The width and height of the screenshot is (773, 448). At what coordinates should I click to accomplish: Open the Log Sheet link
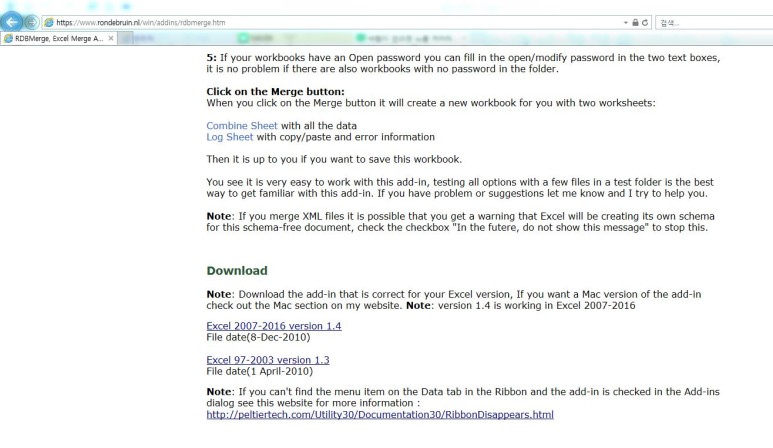click(x=230, y=137)
